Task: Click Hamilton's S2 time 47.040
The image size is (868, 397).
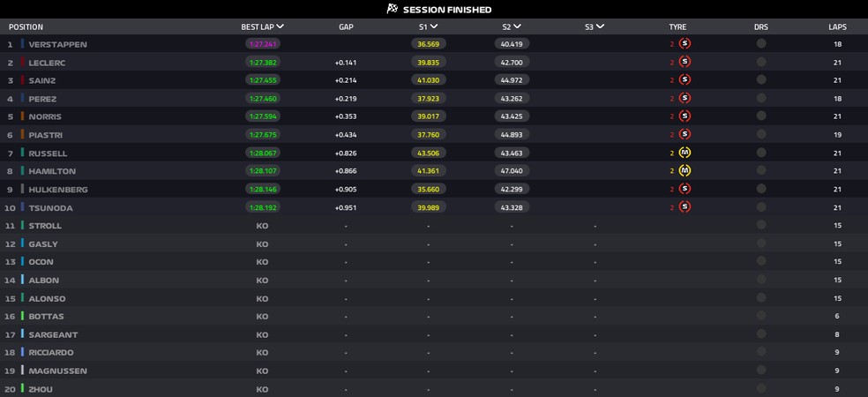Action: pyautogui.click(x=512, y=170)
